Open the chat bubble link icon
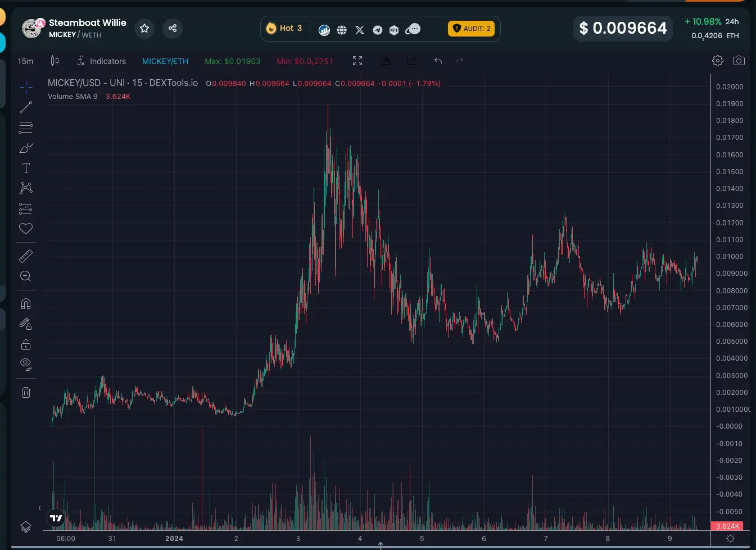This screenshot has width=756, height=550. click(x=413, y=29)
